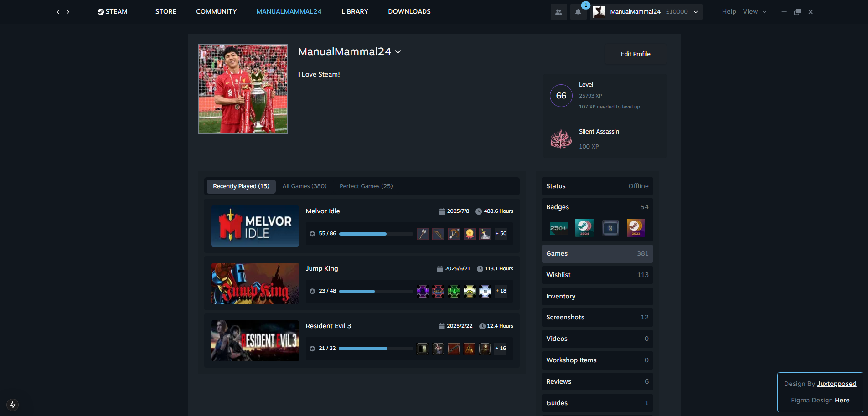Click the fifth Melvor Idle achievement icon
This screenshot has width=868, height=416.
coord(485,234)
